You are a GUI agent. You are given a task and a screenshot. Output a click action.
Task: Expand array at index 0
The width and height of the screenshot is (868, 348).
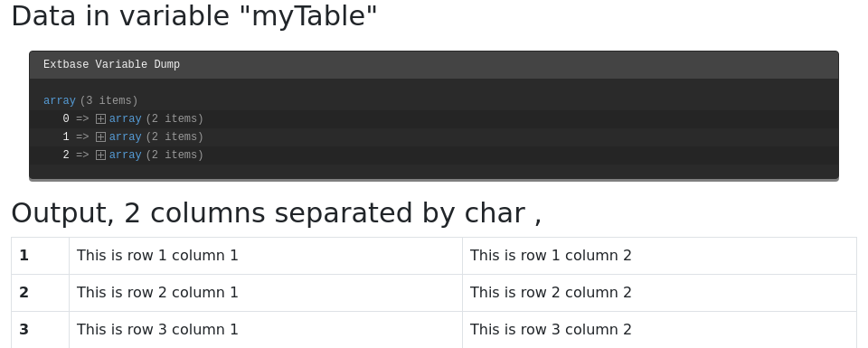click(x=100, y=119)
